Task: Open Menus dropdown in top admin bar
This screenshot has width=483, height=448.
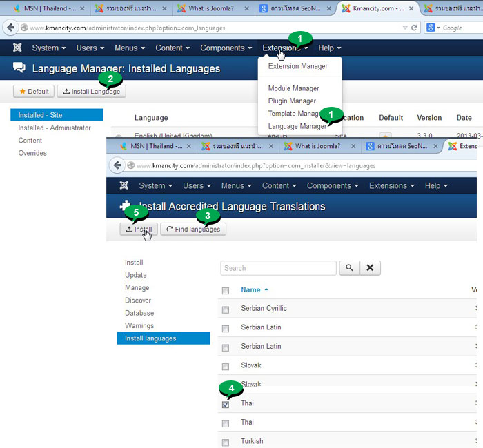Action: click(x=130, y=48)
